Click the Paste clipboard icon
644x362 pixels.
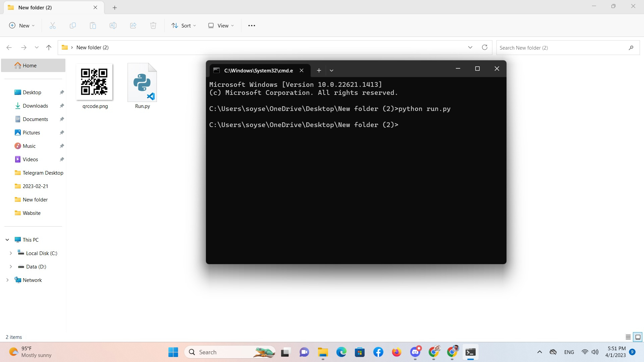click(93, 25)
